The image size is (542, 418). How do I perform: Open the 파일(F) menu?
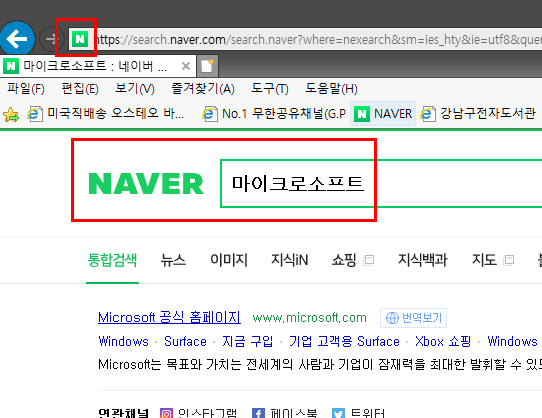point(26,89)
